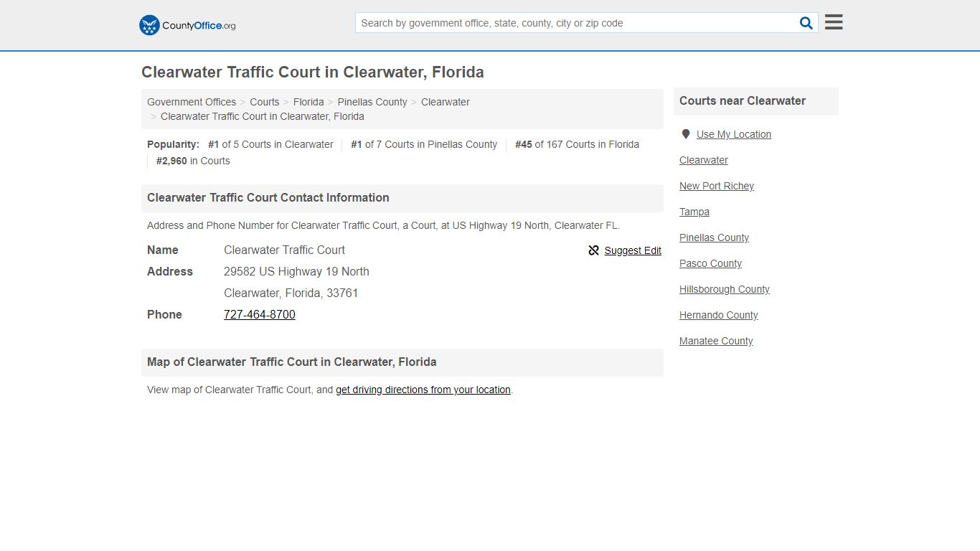Get driving directions from your location
980x551 pixels.
pyautogui.click(x=423, y=390)
